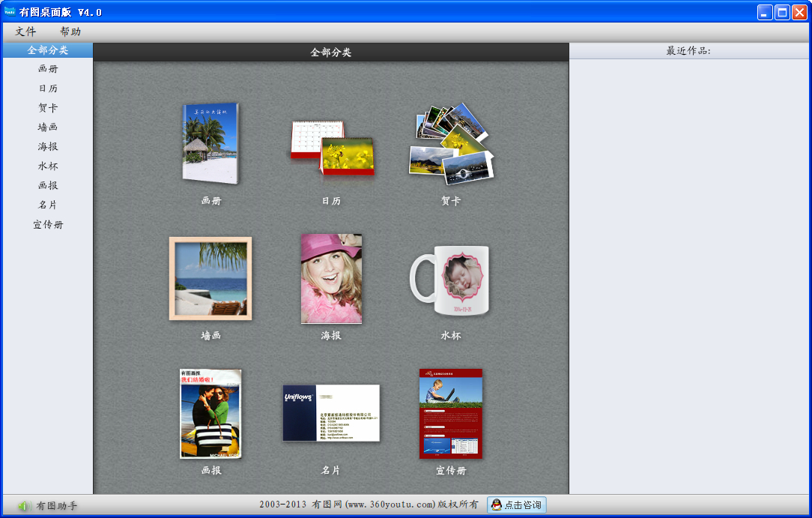The height and width of the screenshot is (518, 812).
Task: Open the 宣传册 brochure icon
Action: pyautogui.click(x=451, y=413)
